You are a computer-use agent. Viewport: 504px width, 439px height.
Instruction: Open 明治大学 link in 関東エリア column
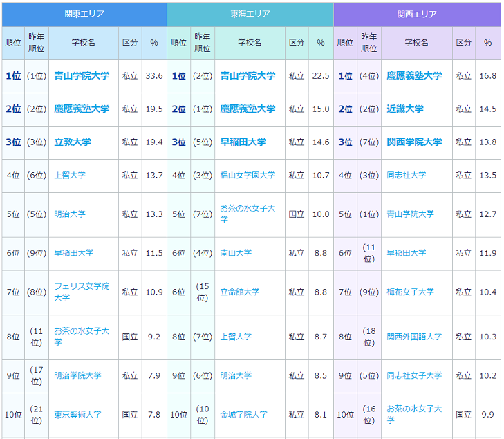70,214
